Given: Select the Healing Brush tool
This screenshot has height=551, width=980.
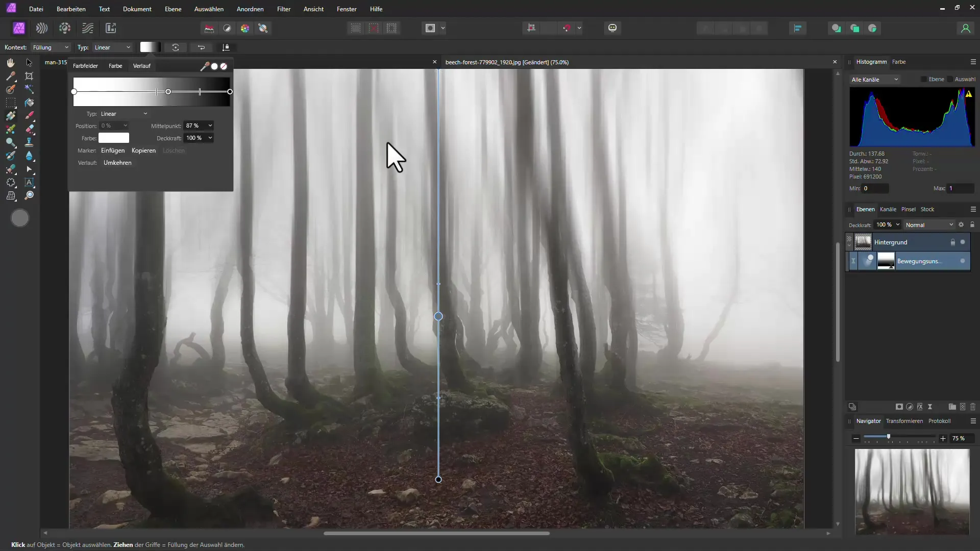Looking at the screenshot, I should [29, 129].
